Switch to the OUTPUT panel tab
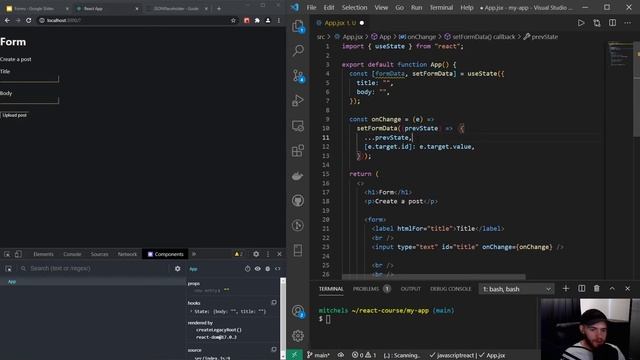Screen dimensions: 640x360 point(410,289)
